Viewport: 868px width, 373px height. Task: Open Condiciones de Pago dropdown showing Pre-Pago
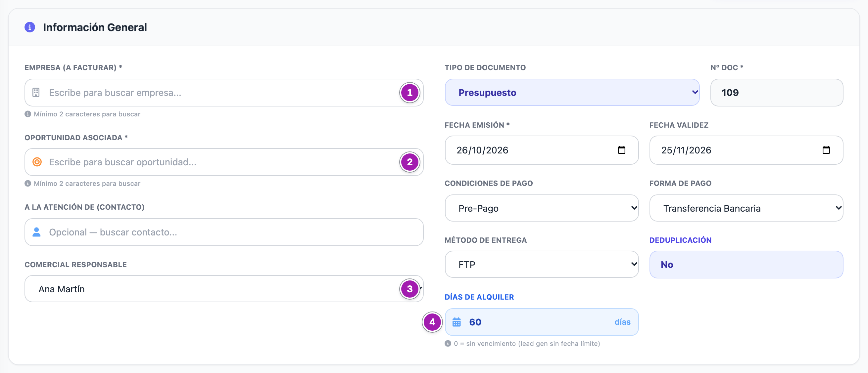542,208
